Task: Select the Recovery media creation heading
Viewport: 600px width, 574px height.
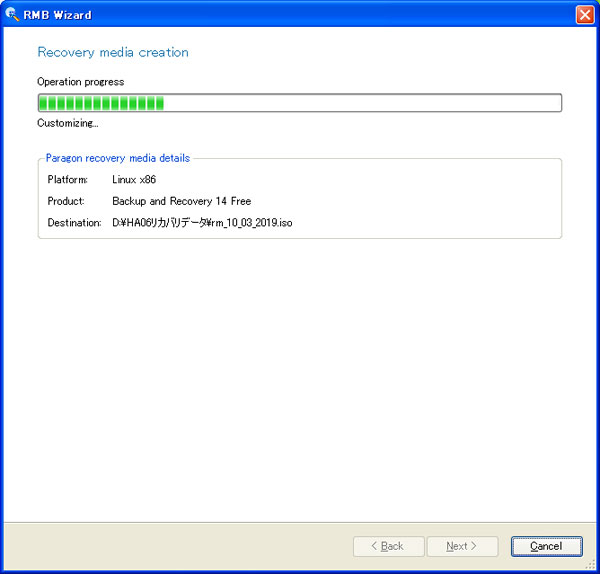Action: [112, 52]
